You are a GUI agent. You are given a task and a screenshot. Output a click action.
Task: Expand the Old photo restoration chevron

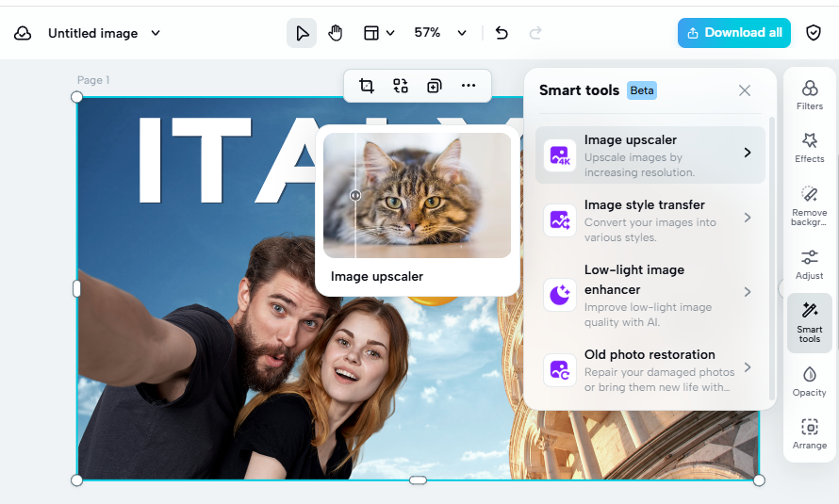(748, 367)
